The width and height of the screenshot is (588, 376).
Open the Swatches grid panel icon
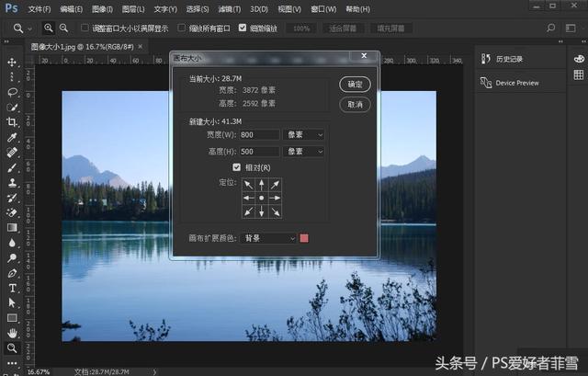(x=579, y=74)
